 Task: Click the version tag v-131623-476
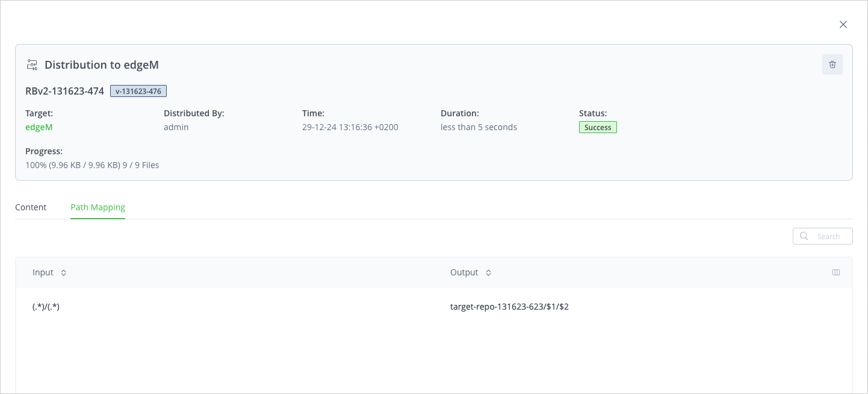[138, 91]
